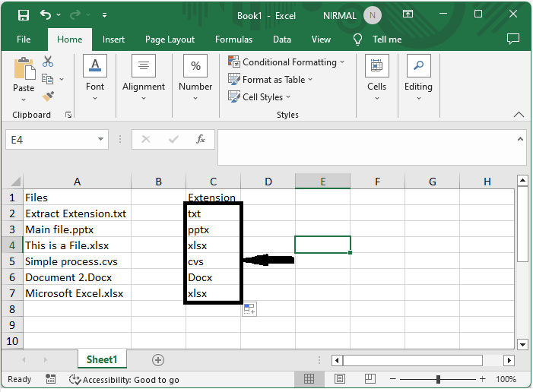This screenshot has width=533, height=392.
Task: Switch to the Insert tab
Action: tap(113, 40)
